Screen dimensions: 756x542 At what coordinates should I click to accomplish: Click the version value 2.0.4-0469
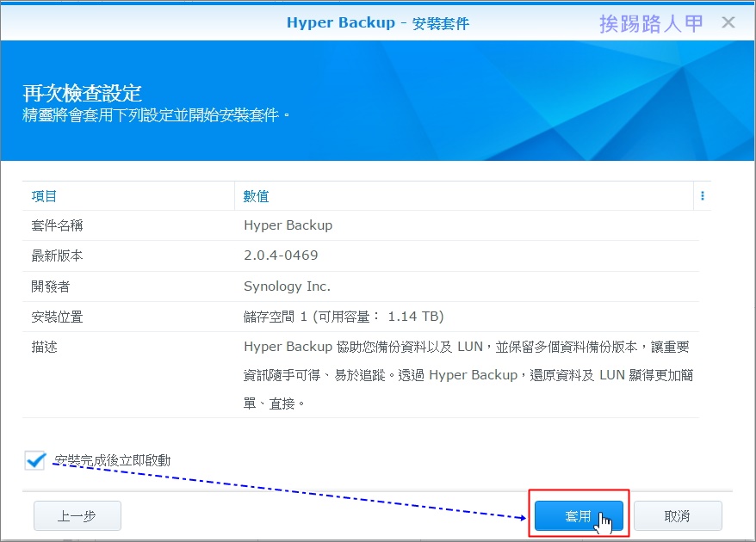[x=281, y=256]
